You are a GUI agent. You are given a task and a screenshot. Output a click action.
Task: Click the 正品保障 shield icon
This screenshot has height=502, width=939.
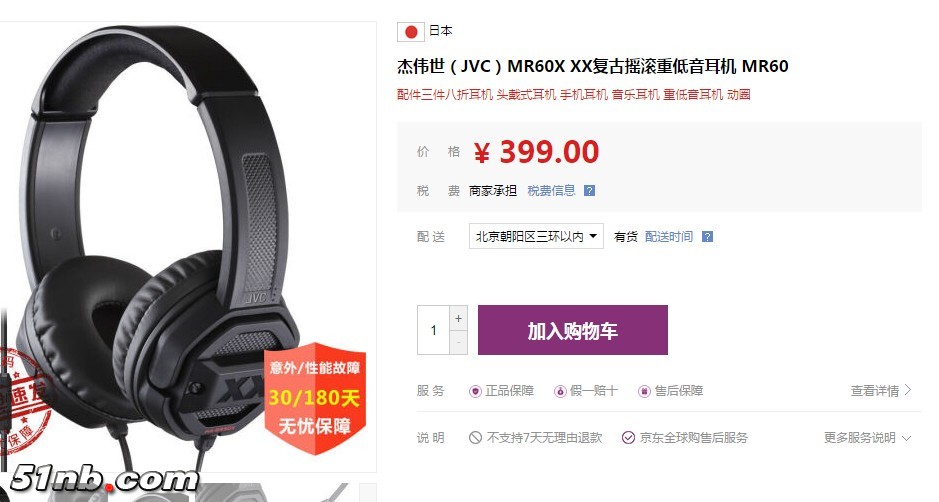point(475,392)
